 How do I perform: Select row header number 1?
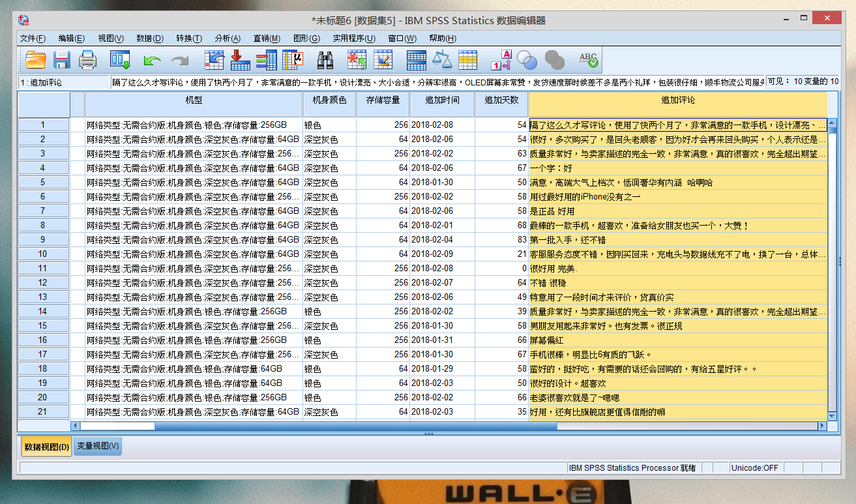[x=43, y=125]
